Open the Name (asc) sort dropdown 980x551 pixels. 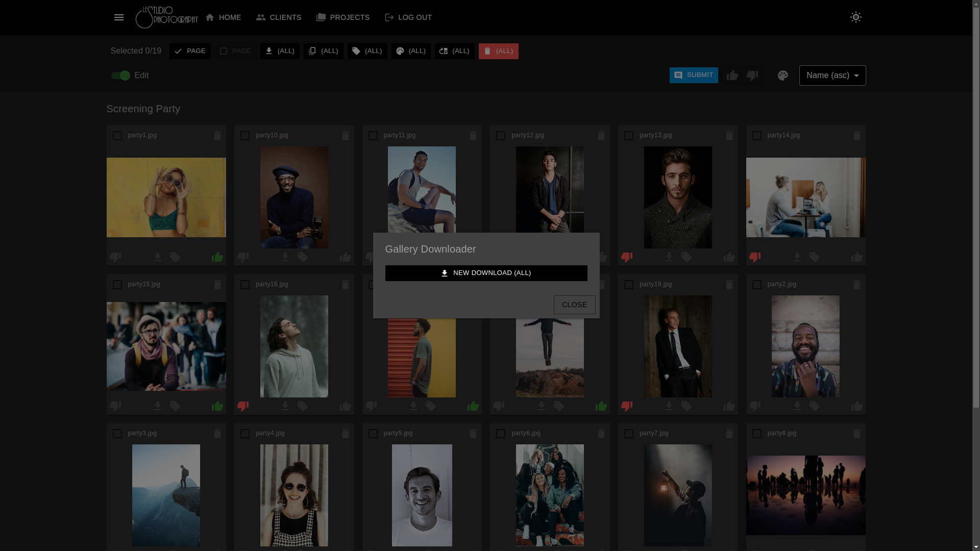point(832,76)
